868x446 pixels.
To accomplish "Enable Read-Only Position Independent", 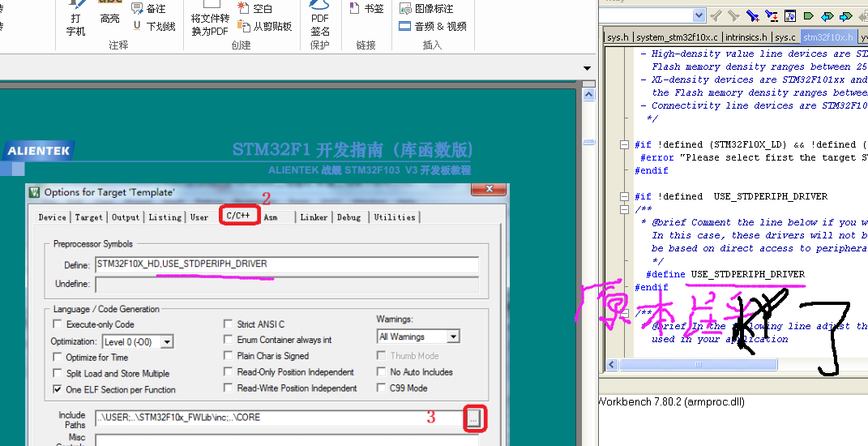I will pos(228,371).
